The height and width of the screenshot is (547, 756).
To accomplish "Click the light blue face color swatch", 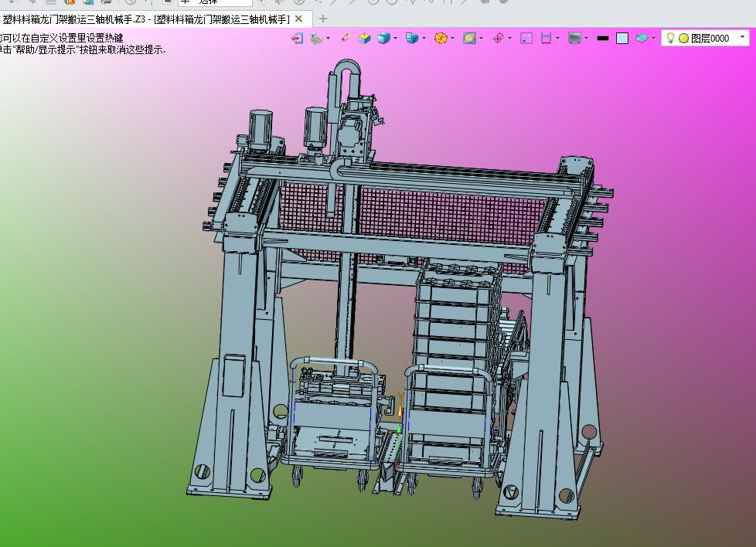I will pos(622,38).
